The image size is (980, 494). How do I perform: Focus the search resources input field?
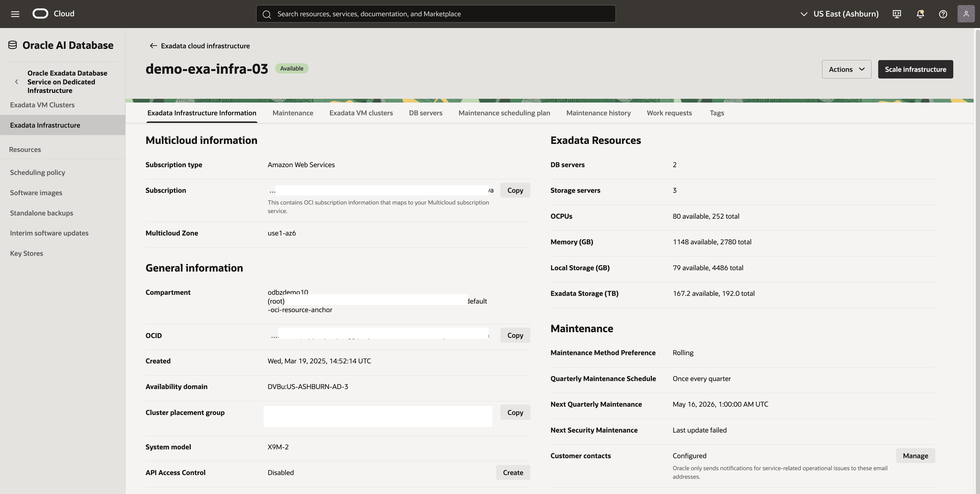[x=435, y=14]
